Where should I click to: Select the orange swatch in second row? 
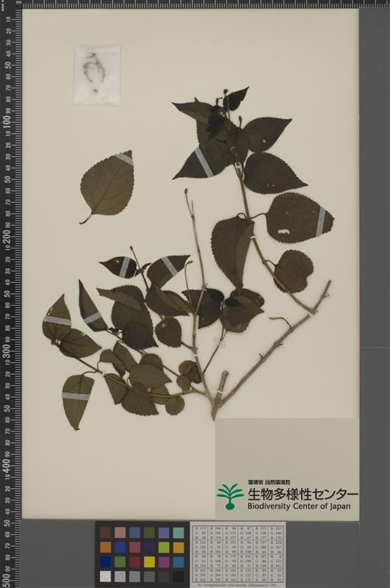(105, 547)
